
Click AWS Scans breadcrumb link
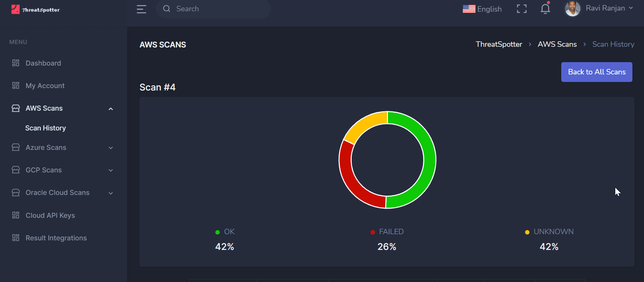557,44
